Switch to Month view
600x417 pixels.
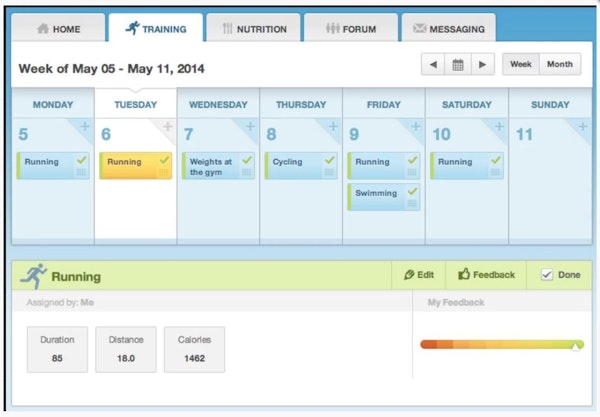560,65
